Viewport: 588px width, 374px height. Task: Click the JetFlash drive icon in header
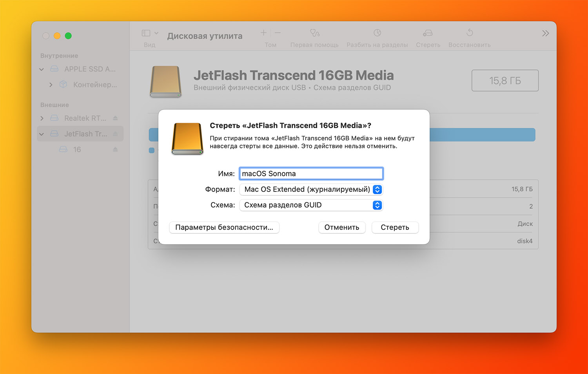166,81
